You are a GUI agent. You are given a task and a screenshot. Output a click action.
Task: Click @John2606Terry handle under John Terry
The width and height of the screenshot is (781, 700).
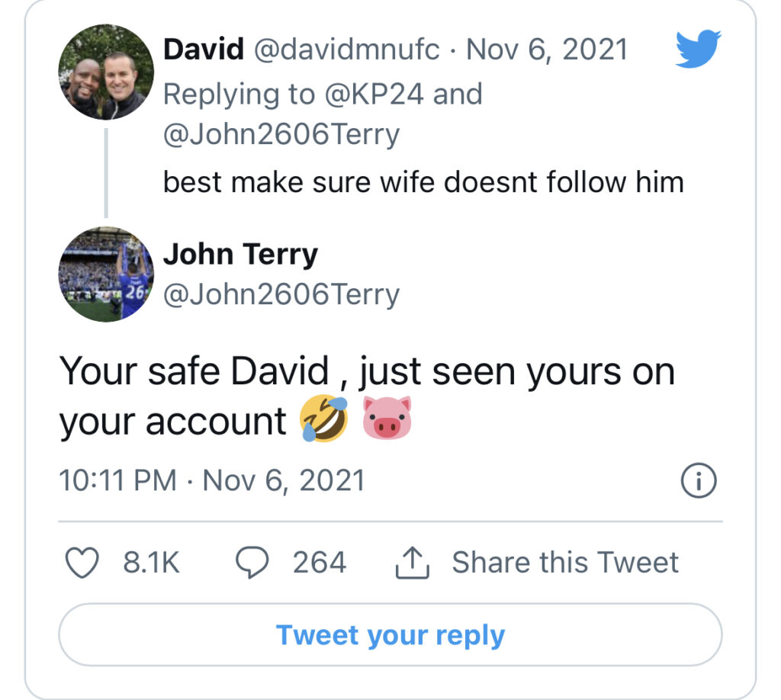(x=281, y=294)
